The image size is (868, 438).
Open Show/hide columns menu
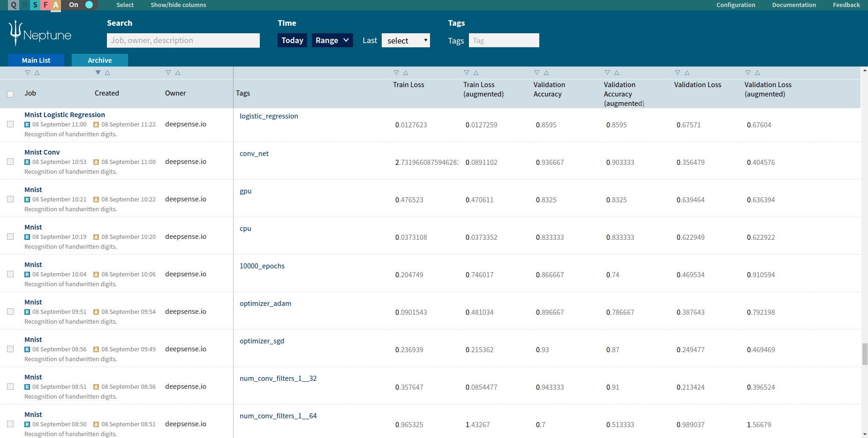coord(178,5)
